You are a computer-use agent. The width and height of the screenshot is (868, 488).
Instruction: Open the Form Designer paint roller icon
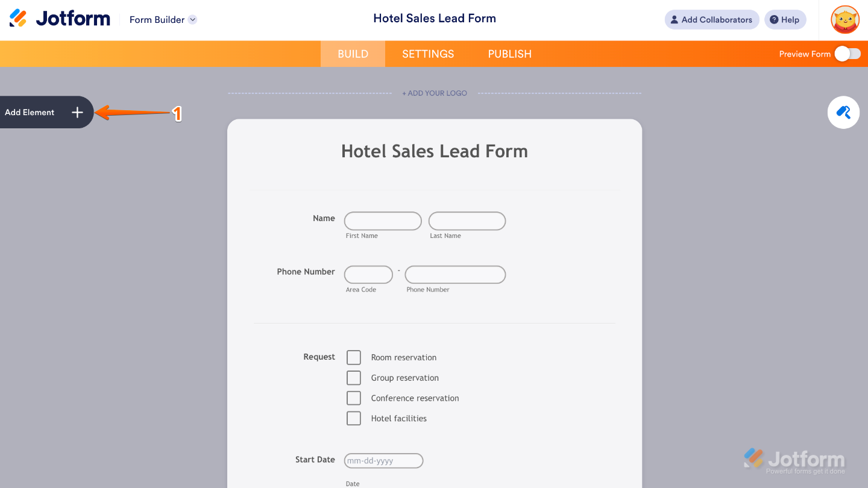tap(843, 112)
